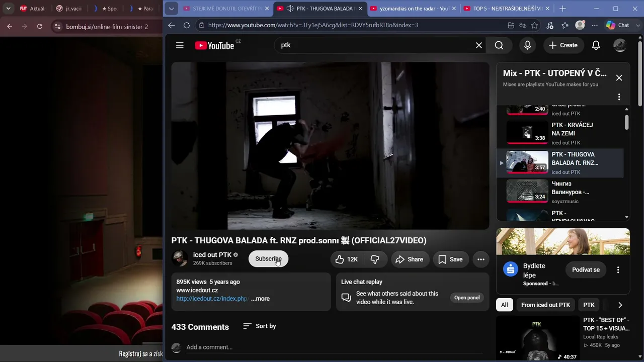Open Edge translate page icon
644x362 pixels.
[x=523, y=25]
